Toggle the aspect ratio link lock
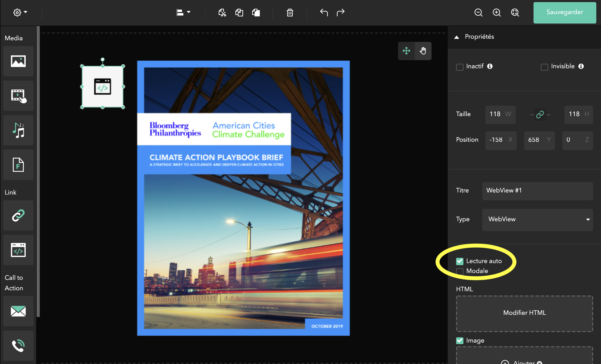 click(x=540, y=115)
